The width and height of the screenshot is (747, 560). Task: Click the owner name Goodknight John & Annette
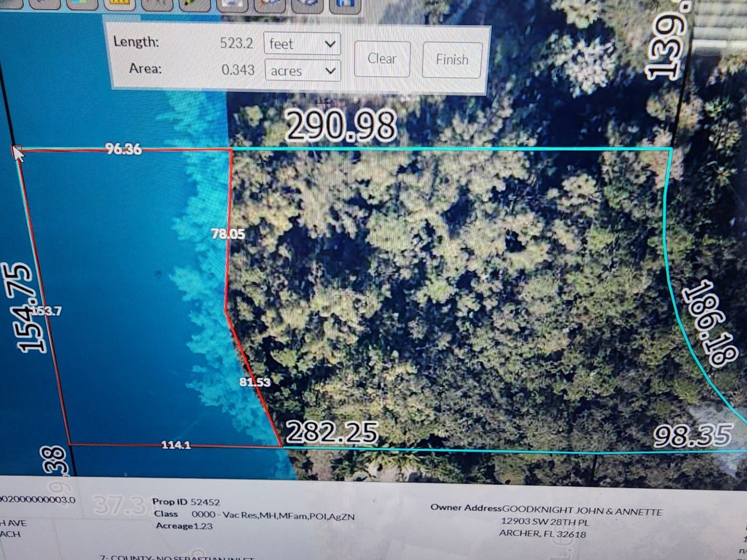pos(582,510)
